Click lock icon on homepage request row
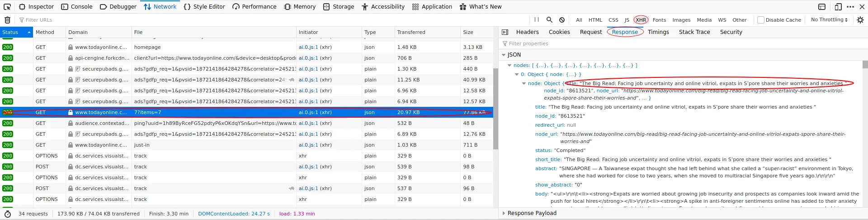 pos(71,47)
